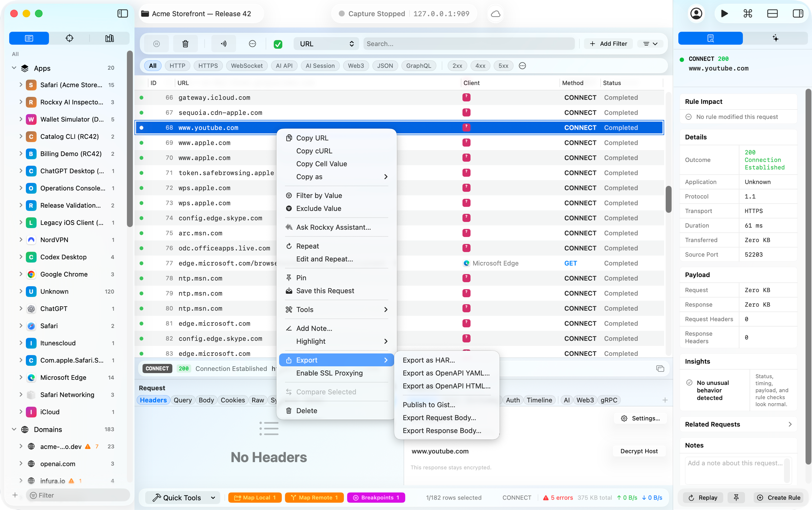Open the cloud sync icon in title bar
Viewport: 812px width, 510px height.
coord(495,14)
